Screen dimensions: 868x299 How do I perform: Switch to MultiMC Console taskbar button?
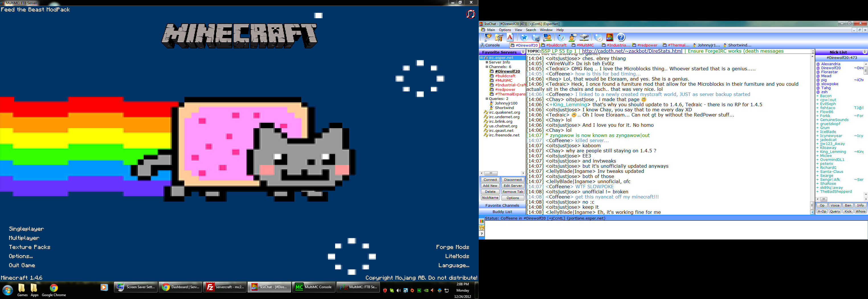pos(314,287)
